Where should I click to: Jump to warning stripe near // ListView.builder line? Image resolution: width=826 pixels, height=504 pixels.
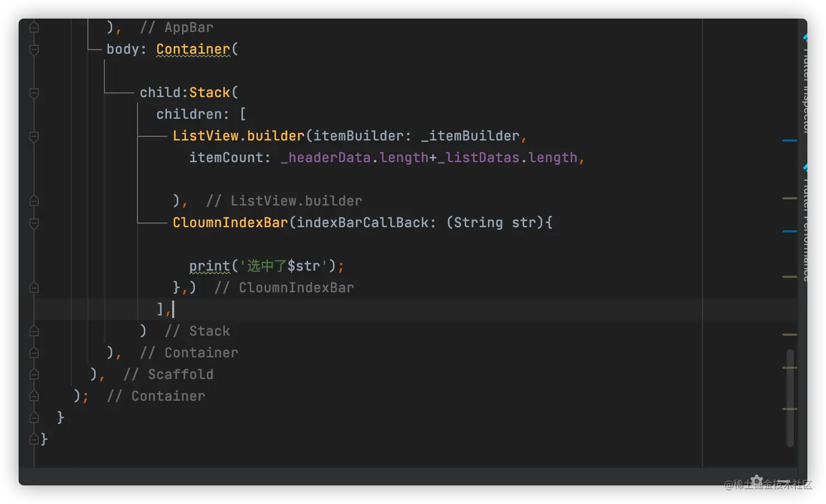point(789,198)
